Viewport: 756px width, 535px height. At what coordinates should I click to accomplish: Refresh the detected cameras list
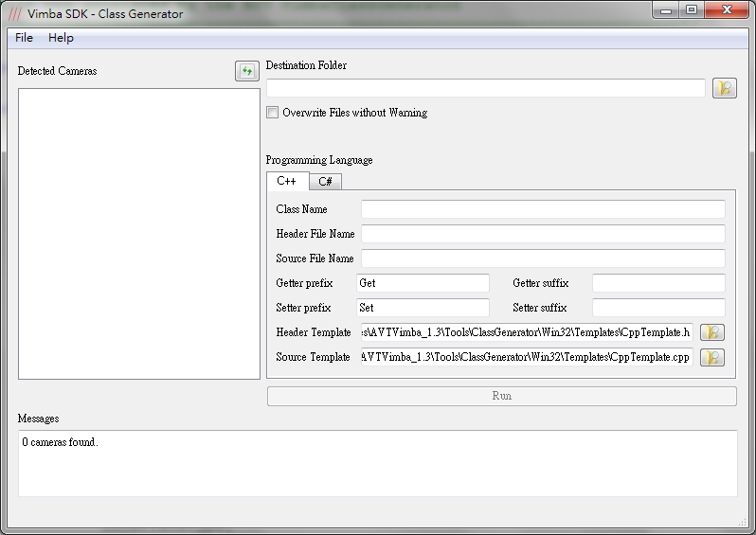247,71
